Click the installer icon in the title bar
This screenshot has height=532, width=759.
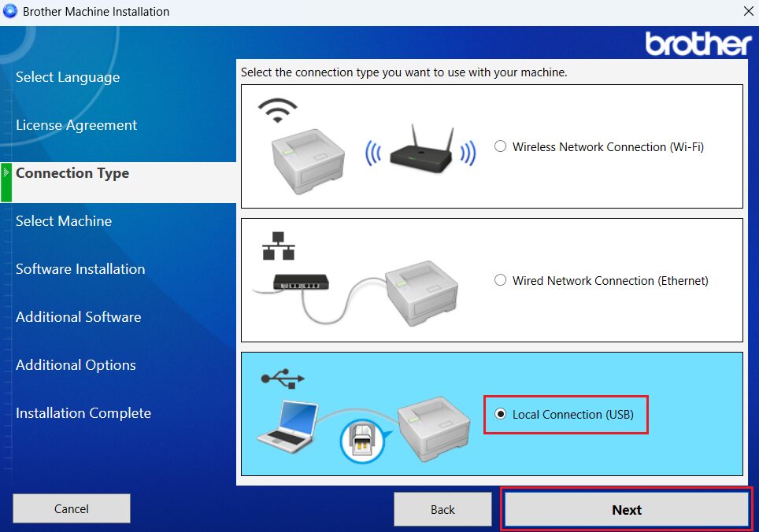pos(10,11)
